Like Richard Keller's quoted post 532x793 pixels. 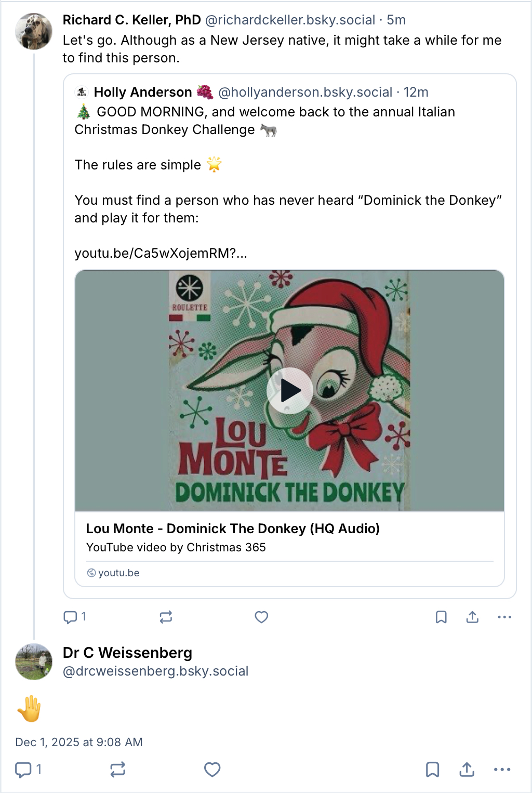click(x=261, y=617)
